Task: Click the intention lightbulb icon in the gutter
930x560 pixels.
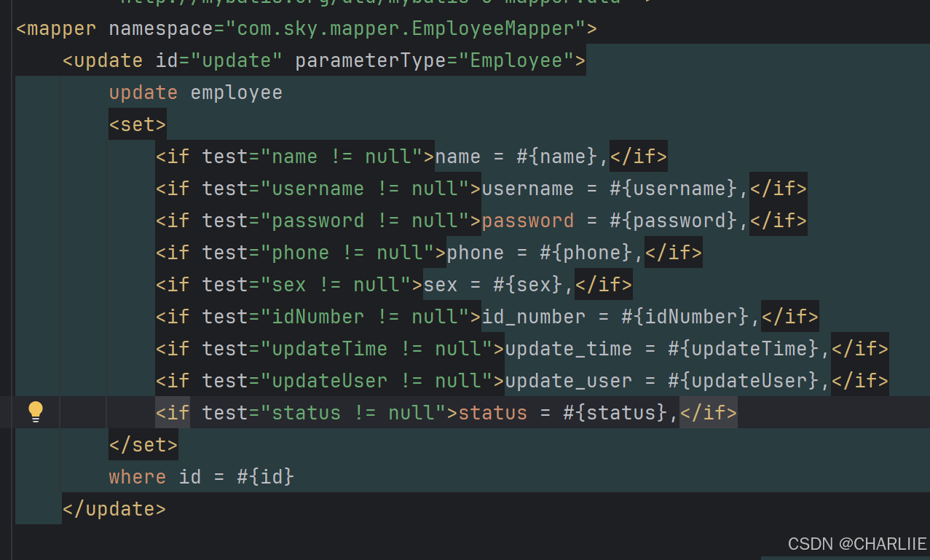Action: (36, 411)
